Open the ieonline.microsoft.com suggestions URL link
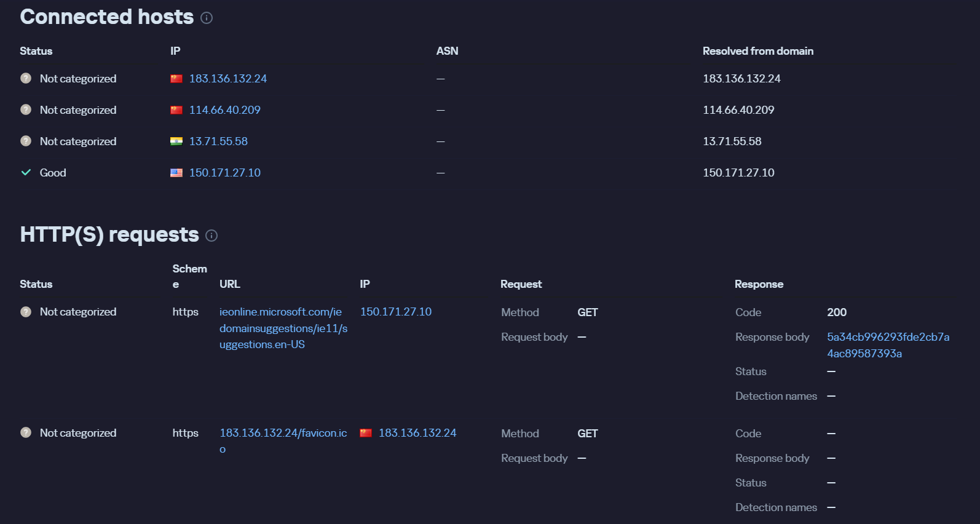The width and height of the screenshot is (980, 524). (283, 328)
